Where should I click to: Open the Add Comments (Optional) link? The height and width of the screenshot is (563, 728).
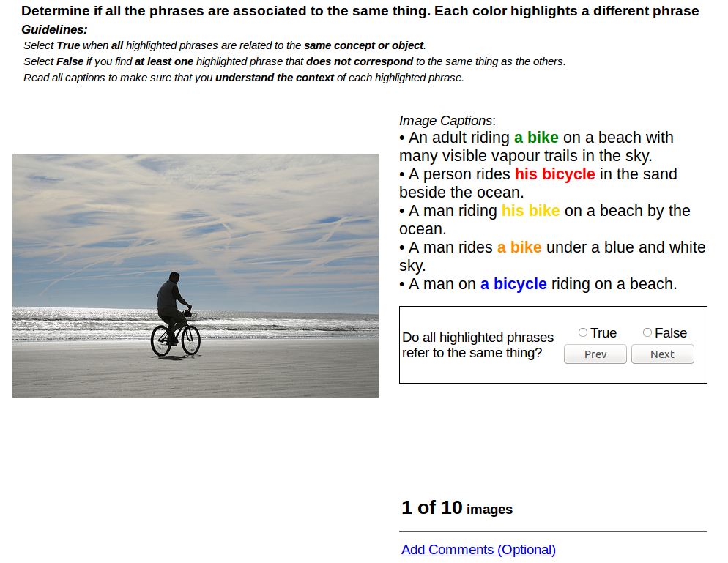(478, 550)
